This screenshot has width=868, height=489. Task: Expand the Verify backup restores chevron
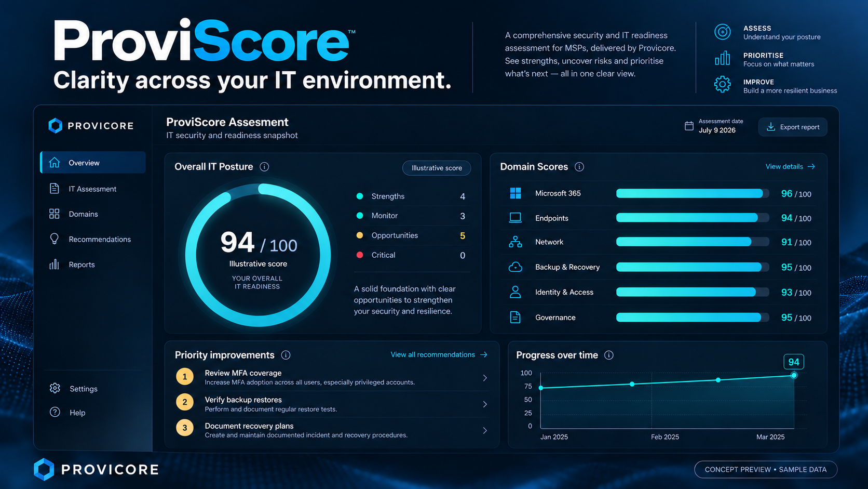click(x=485, y=404)
